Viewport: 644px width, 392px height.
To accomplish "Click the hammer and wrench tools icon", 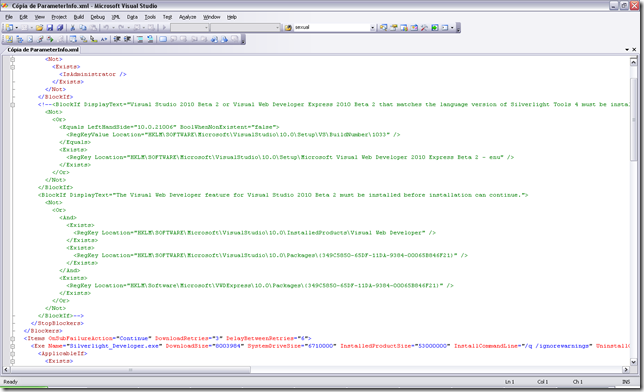I will 424,28.
